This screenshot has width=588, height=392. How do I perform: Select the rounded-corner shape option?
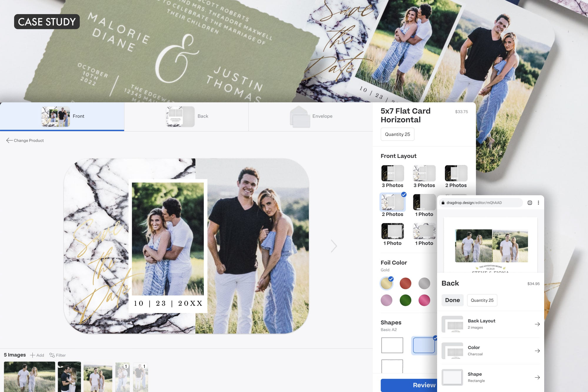[424, 345]
